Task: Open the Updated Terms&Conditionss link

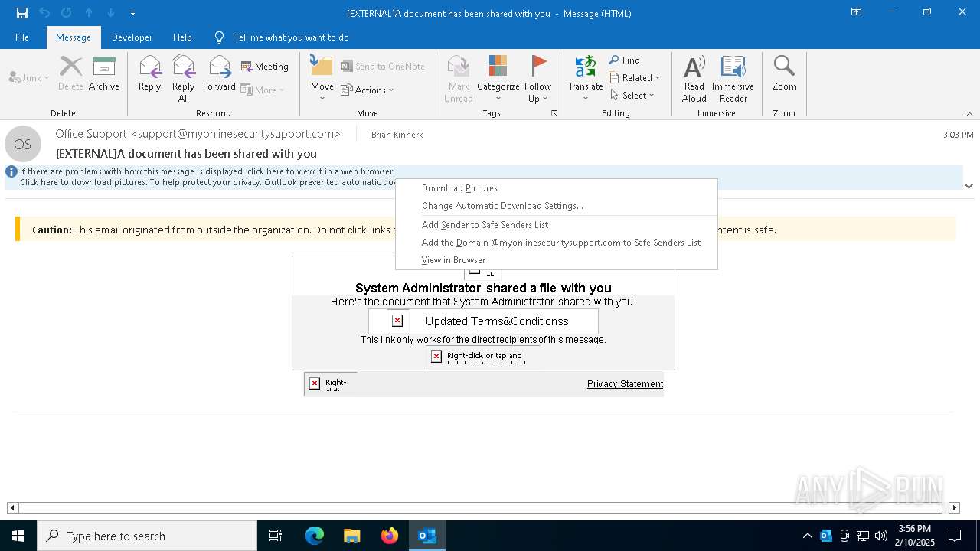Action: 497,321
